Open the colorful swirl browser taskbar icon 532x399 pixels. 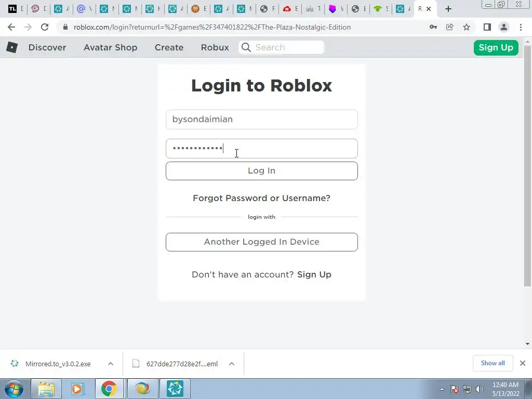[x=142, y=389]
